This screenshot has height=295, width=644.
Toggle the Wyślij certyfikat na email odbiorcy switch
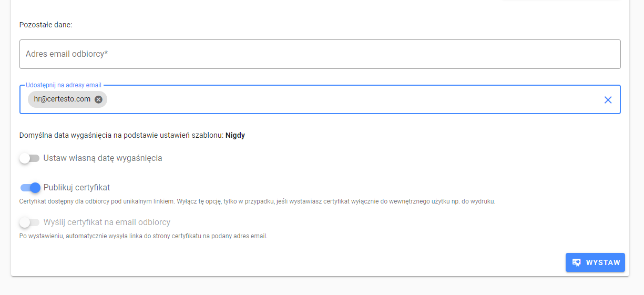tap(29, 222)
